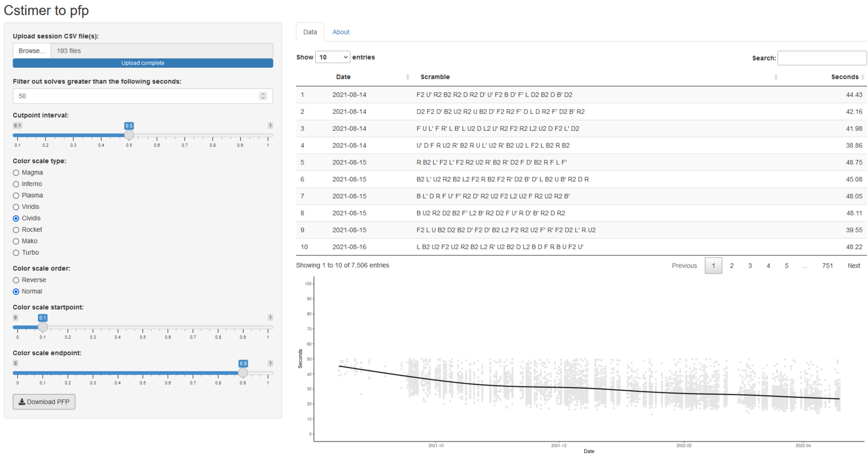
Task: Click the Color scale endpoint slider handle
Action: coord(243,373)
